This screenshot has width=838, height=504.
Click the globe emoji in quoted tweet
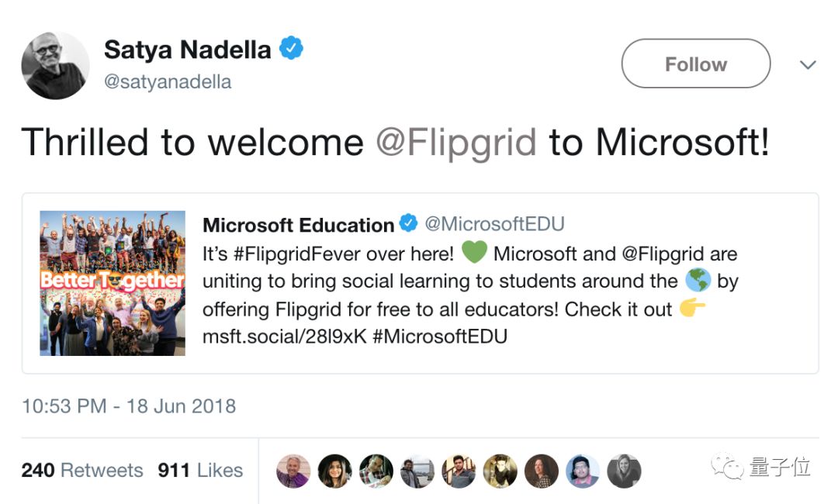pos(698,280)
